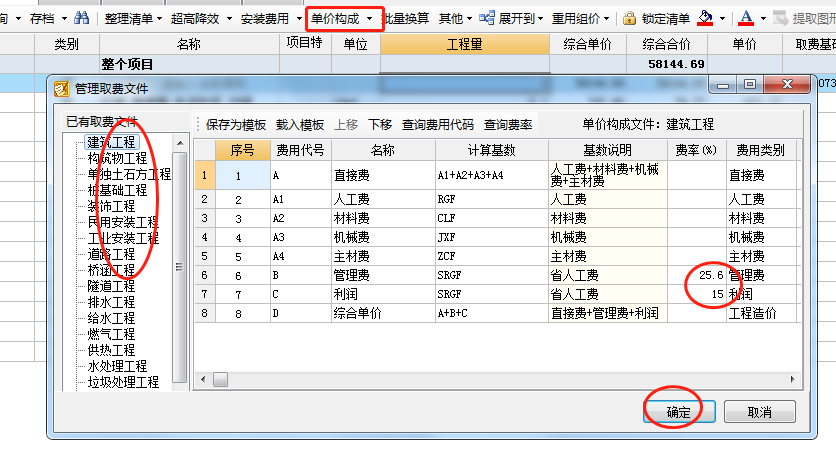Select 桥涵工程 tree item

(111, 270)
